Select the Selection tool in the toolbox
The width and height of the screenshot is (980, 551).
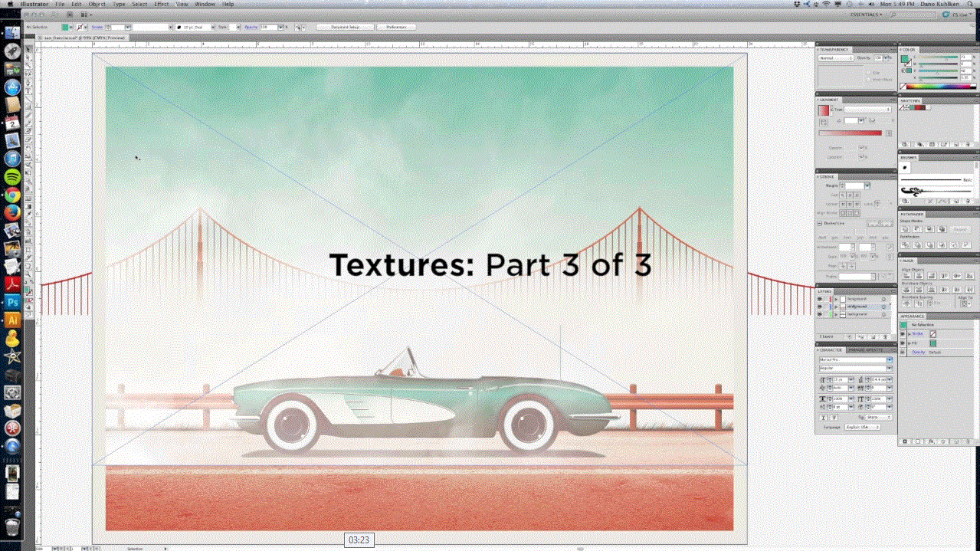point(28,49)
